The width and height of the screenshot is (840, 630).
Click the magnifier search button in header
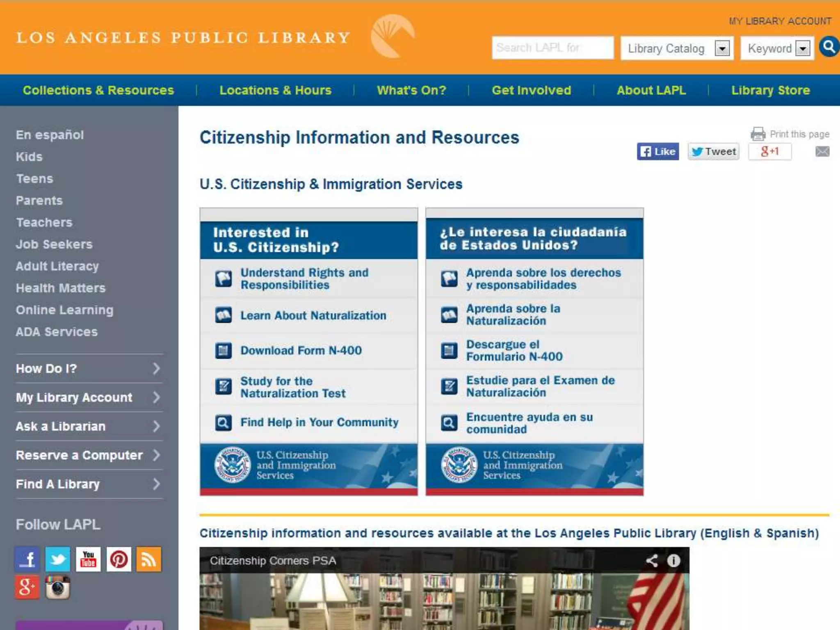click(829, 47)
